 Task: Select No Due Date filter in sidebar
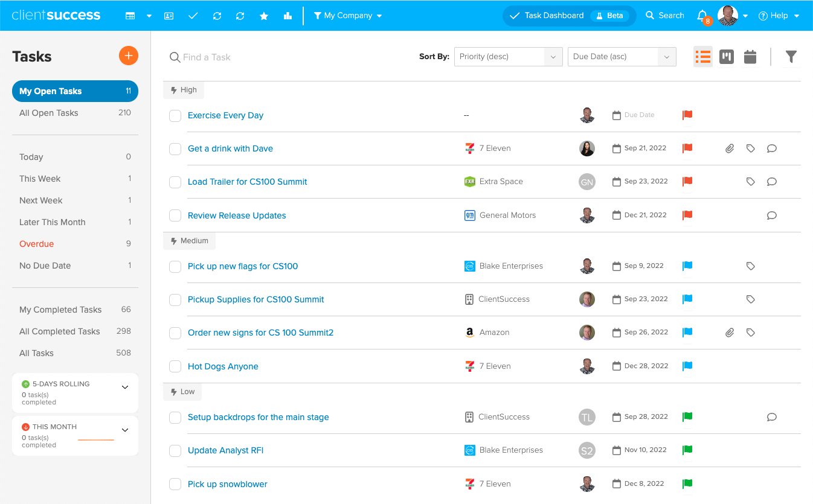tap(75, 266)
